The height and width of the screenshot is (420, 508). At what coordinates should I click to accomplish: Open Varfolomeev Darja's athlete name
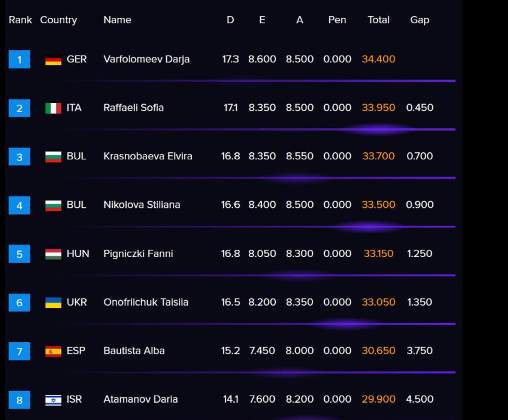pos(146,59)
